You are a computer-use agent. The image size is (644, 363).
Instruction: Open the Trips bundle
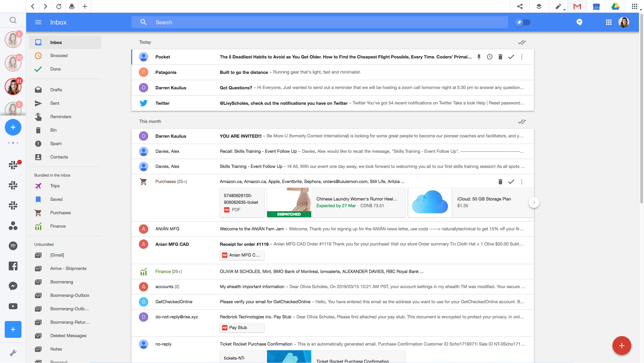pyautogui.click(x=65, y=186)
